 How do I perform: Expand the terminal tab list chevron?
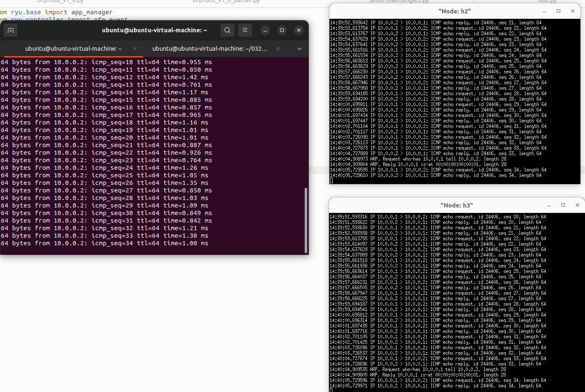coord(300,49)
